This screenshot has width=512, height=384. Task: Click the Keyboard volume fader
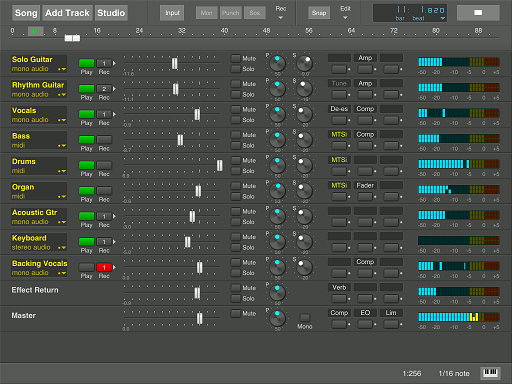(x=188, y=242)
